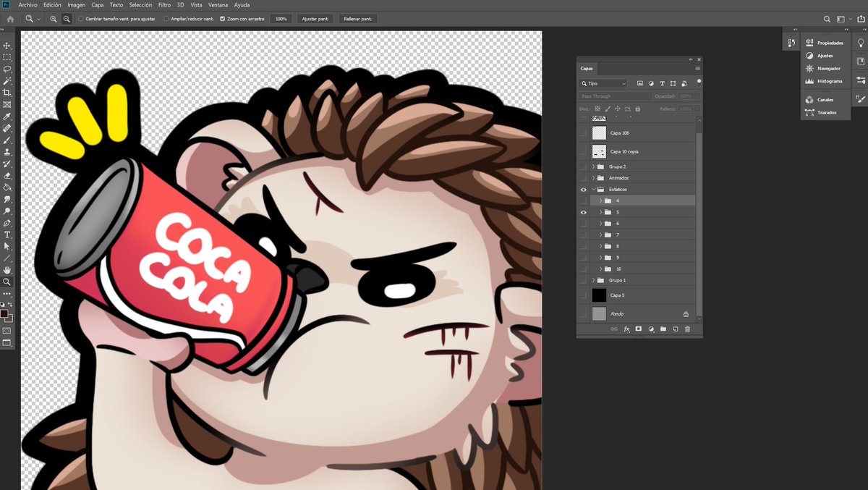Open the Pass Through blend mode dropdown
868x490 pixels.
(x=615, y=96)
